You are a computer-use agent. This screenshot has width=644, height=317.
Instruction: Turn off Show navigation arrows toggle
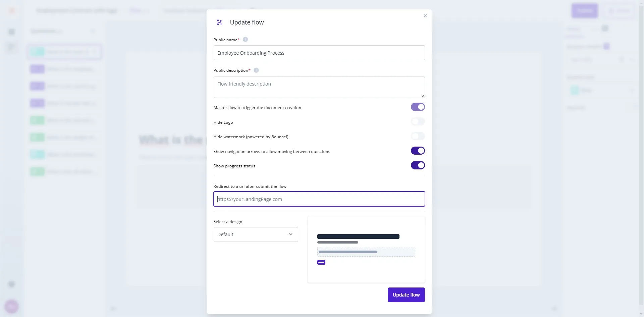418,151
